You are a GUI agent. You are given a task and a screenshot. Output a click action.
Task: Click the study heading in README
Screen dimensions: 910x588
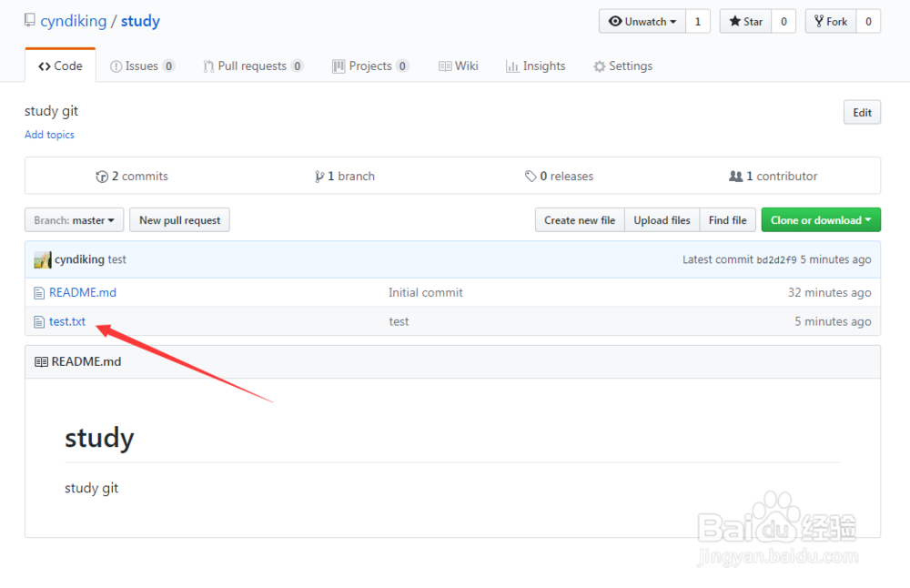99,438
